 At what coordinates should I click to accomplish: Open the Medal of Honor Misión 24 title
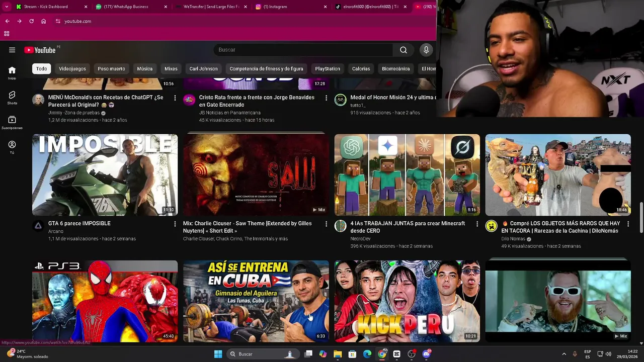(393, 98)
